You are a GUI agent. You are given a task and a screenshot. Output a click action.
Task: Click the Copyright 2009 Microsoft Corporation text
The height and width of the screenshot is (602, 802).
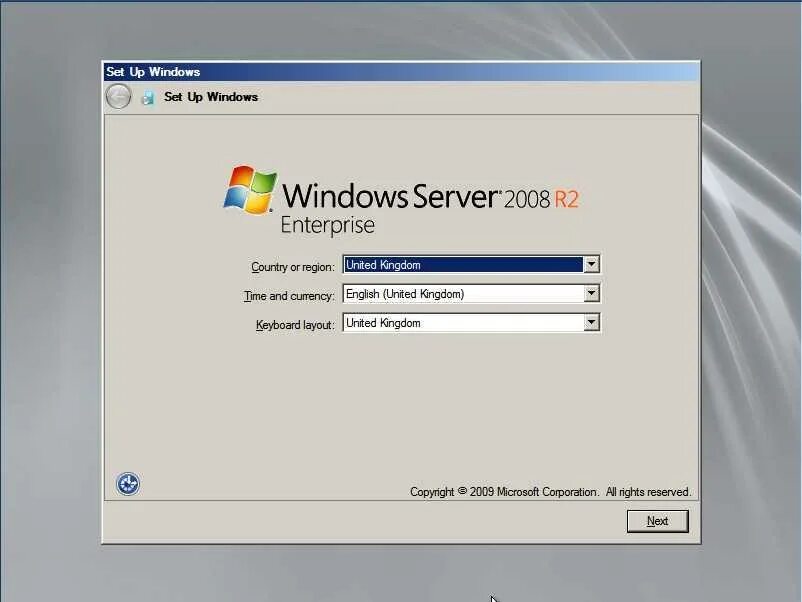[x=549, y=491]
